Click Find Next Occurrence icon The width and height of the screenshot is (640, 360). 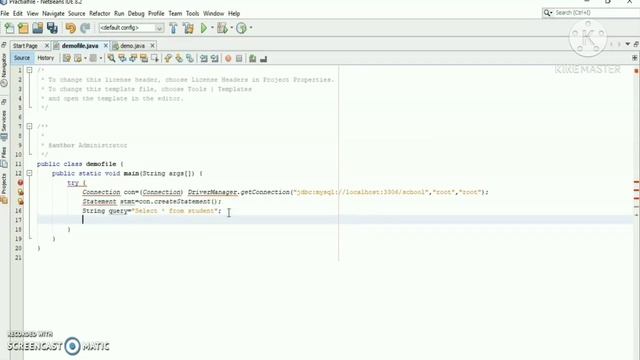pyautogui.click(x=133, y=59)
